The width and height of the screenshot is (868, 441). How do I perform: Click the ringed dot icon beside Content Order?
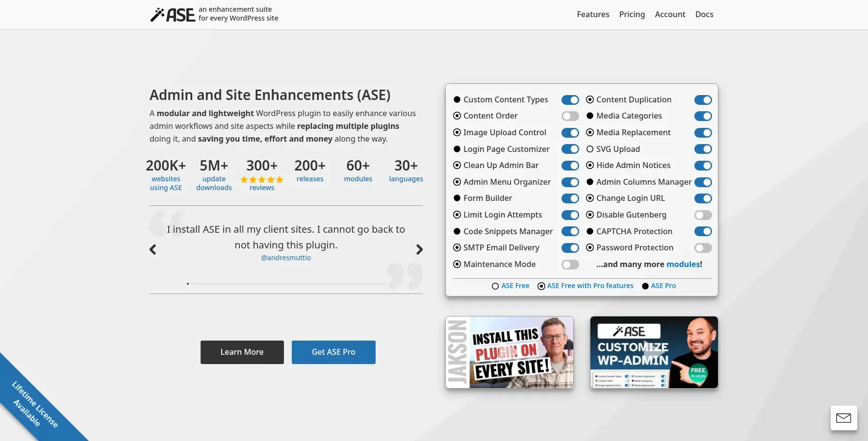point(457,116)
